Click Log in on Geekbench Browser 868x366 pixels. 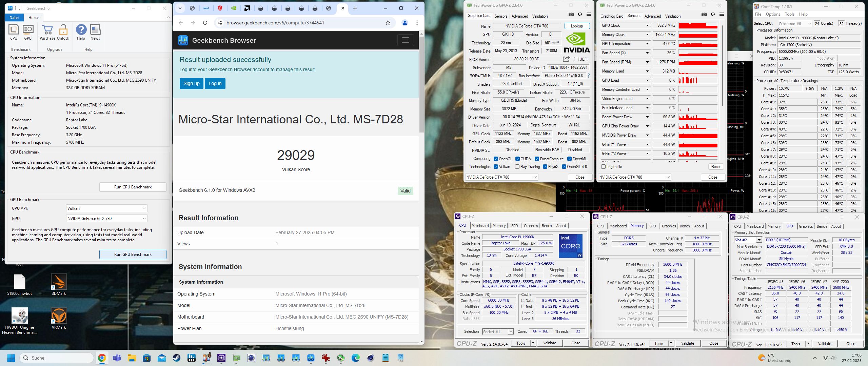(x=215, y=83)
